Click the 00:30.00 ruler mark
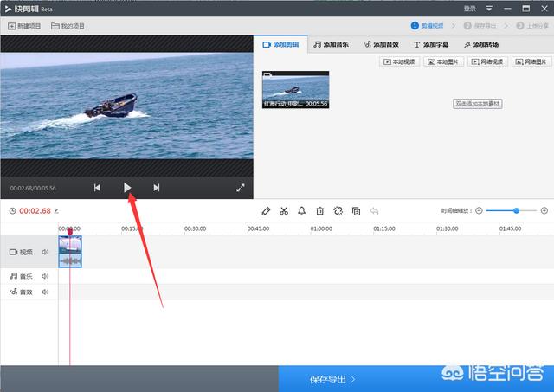 pos(195,228)
